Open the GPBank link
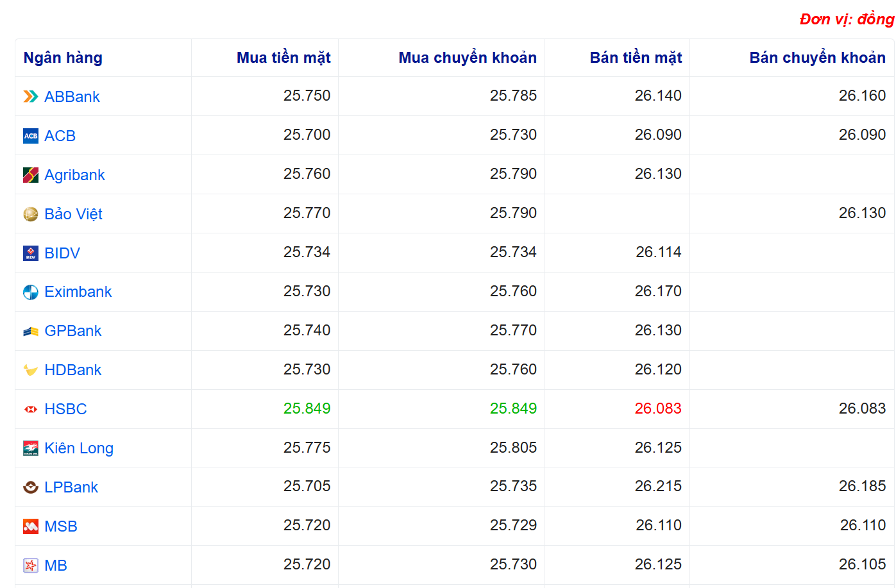The width and height of the screenshot is (896, 588). pyautogui.click(x=73, y=331)
